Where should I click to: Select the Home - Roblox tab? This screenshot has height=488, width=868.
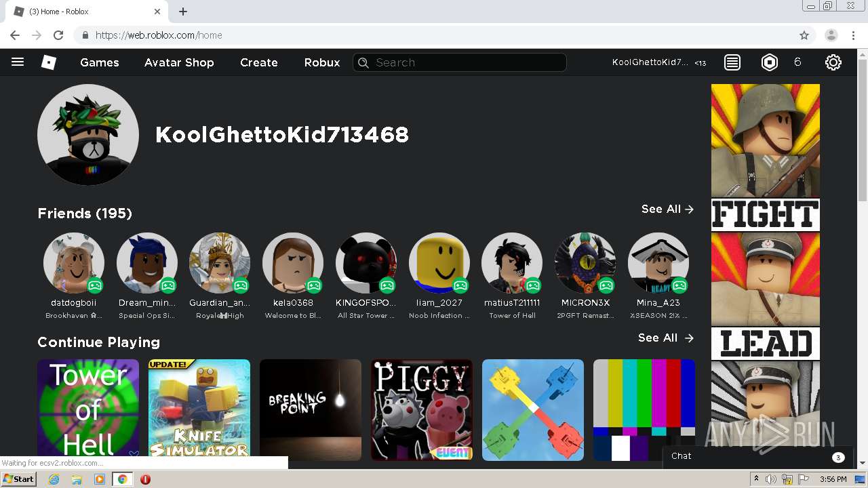click(87, 12)
